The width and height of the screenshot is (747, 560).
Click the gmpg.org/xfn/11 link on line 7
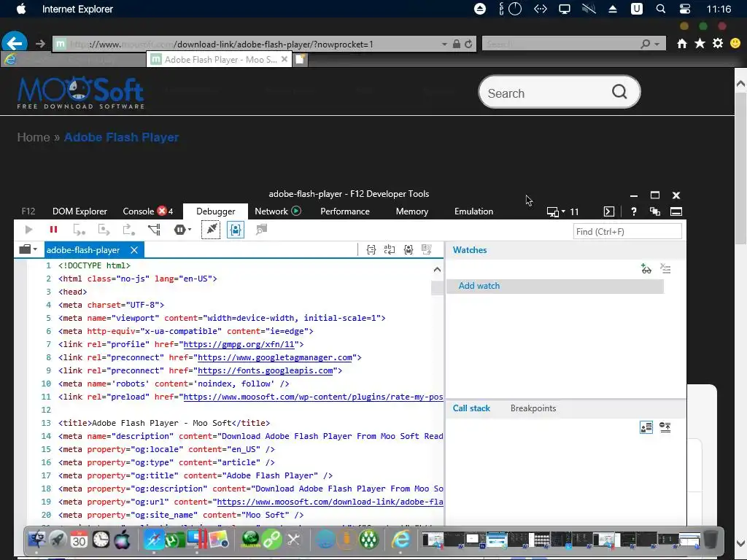pos(239,344)
